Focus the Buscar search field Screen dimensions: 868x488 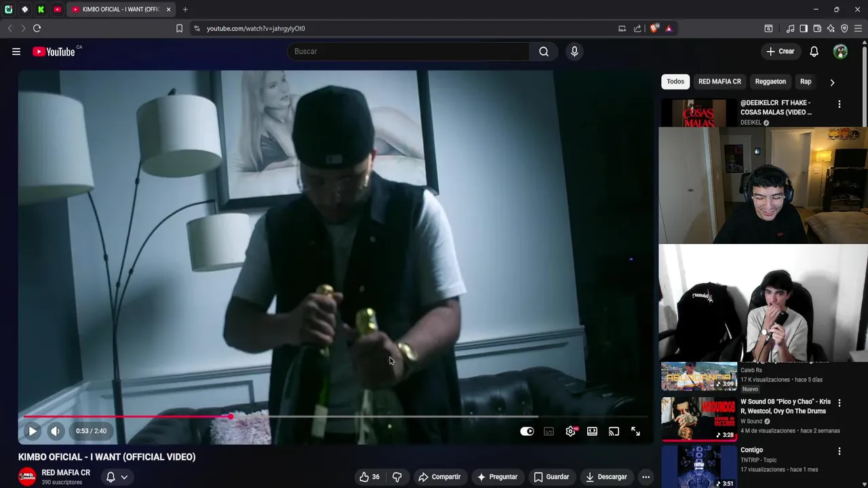pos(408,52)
